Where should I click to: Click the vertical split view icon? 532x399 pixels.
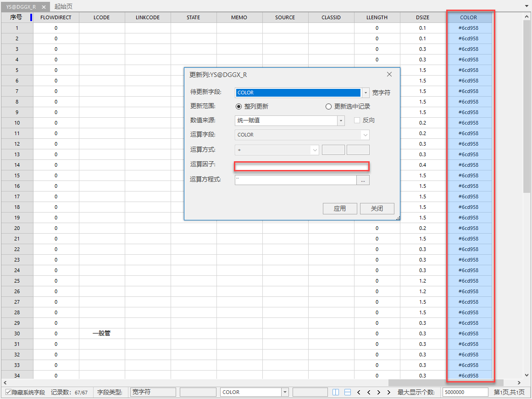[336, 392]
